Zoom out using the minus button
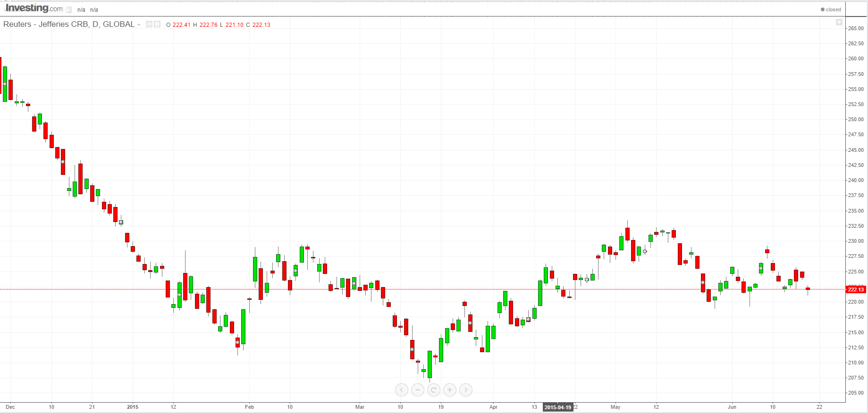Screen dimensions: 868x413 [x=418, y=390]
